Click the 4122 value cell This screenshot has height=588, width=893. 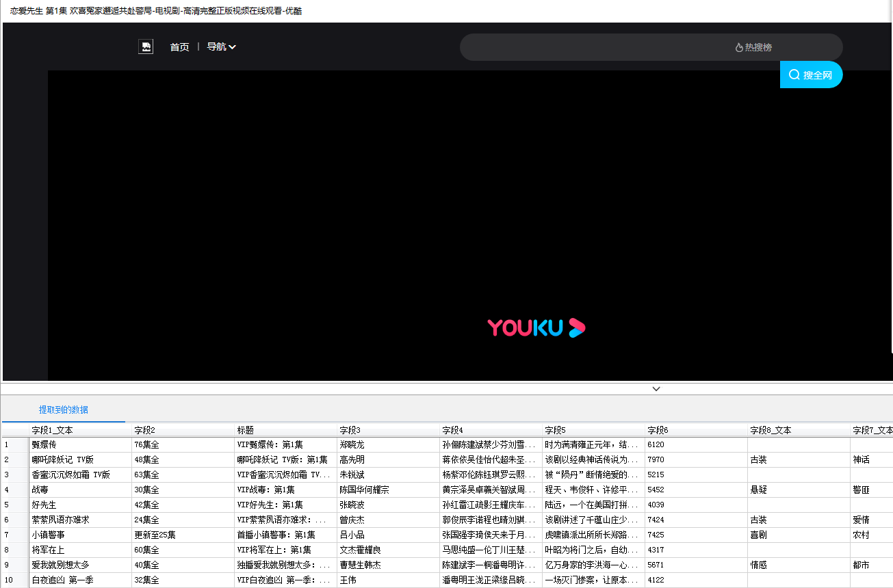(697, 580)
